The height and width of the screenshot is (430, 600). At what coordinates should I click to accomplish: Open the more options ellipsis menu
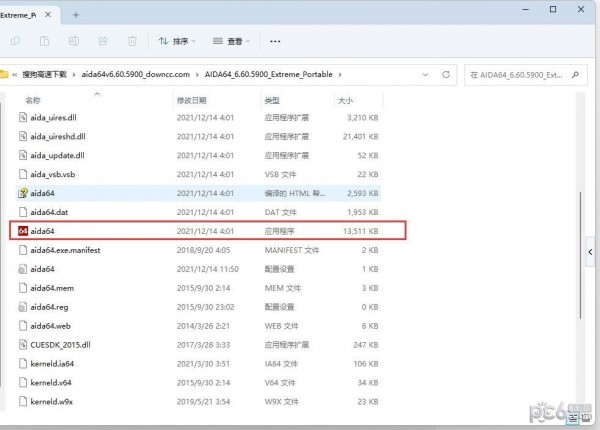click(275, 41)
